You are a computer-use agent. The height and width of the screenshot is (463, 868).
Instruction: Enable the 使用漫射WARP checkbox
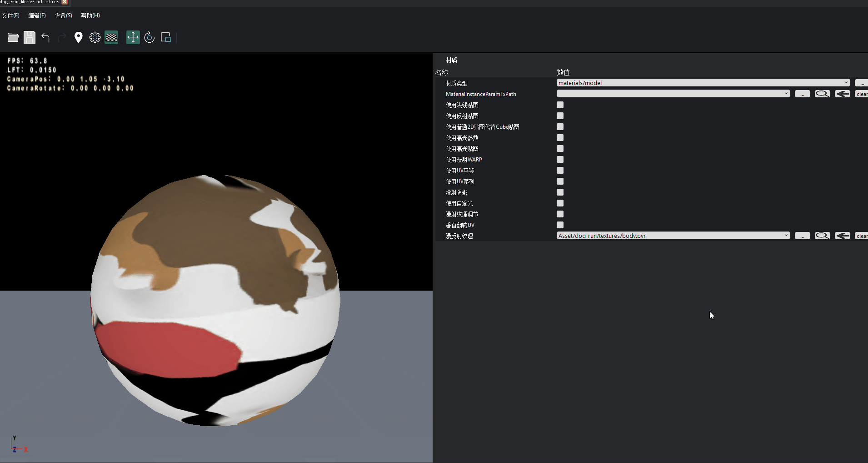[x=560, y=160]
